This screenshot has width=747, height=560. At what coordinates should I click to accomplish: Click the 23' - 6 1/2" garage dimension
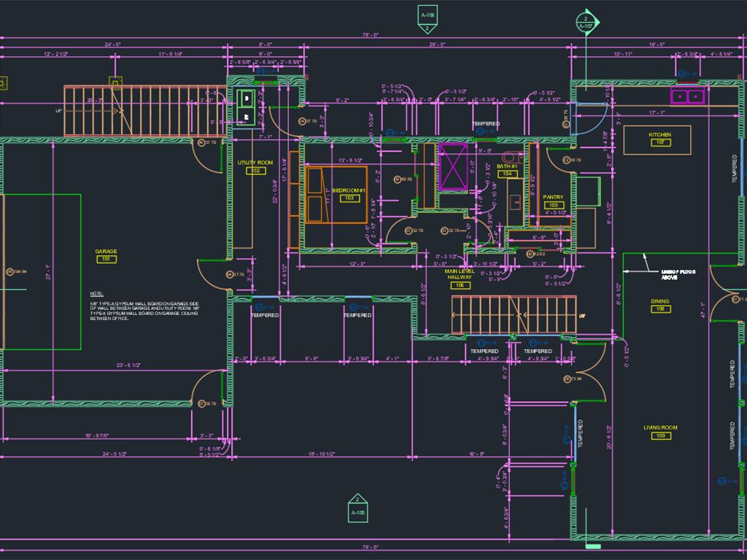(x=107, y=365)
